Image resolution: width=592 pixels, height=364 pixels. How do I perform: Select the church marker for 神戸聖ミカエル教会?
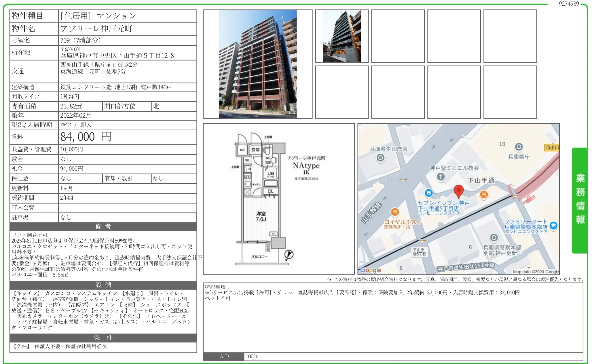pyautogui.click(x=441, y=177)
